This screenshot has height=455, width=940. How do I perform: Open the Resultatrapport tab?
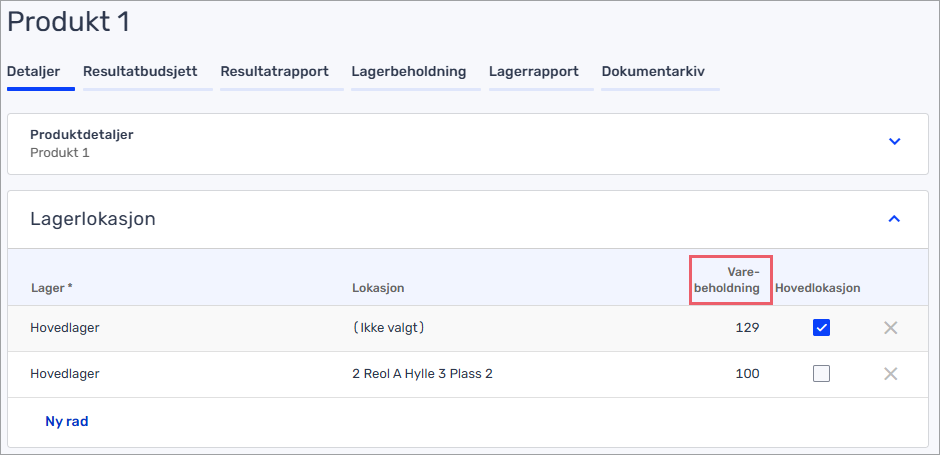click(274, 72)
